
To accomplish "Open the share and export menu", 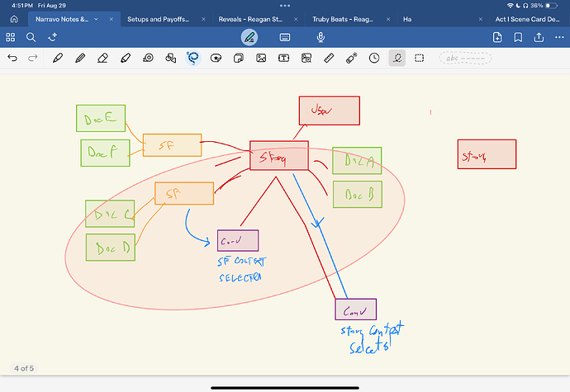I will [539, 37].
